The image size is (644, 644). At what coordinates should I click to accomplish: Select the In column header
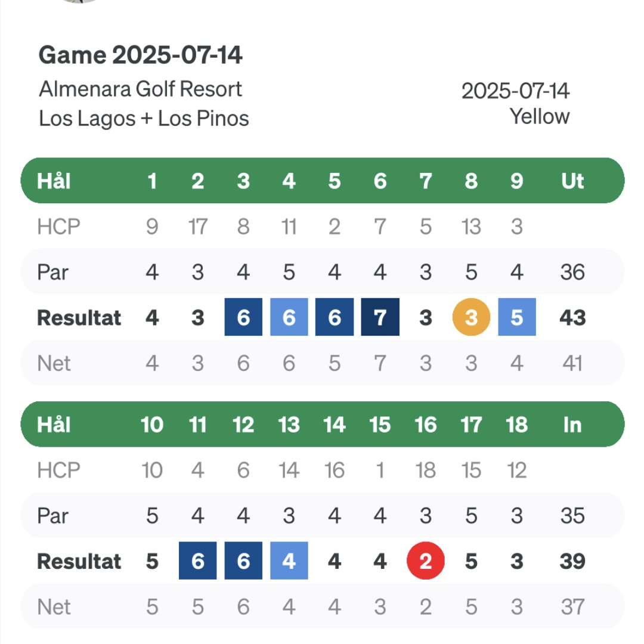click(x=572, y=425)
